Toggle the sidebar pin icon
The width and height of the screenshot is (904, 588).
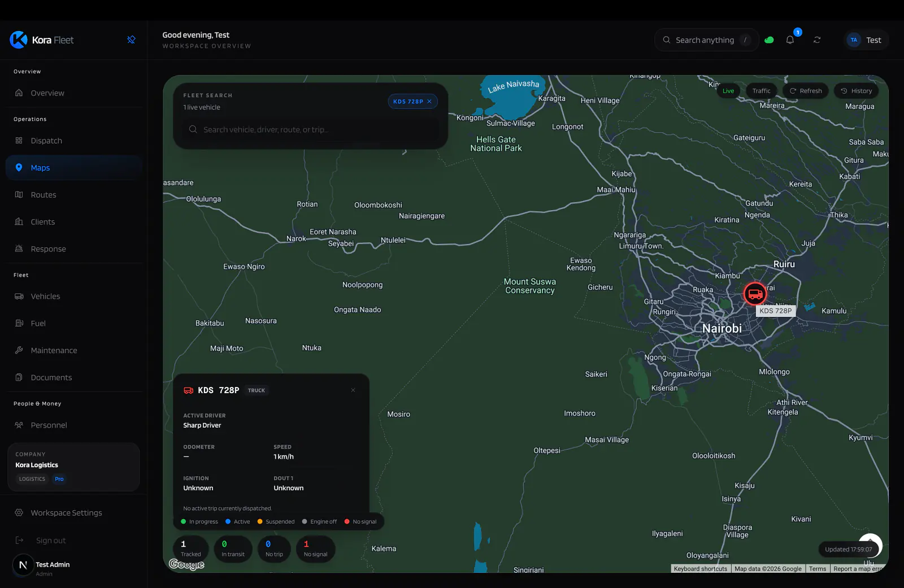click(x=131, y=40)
